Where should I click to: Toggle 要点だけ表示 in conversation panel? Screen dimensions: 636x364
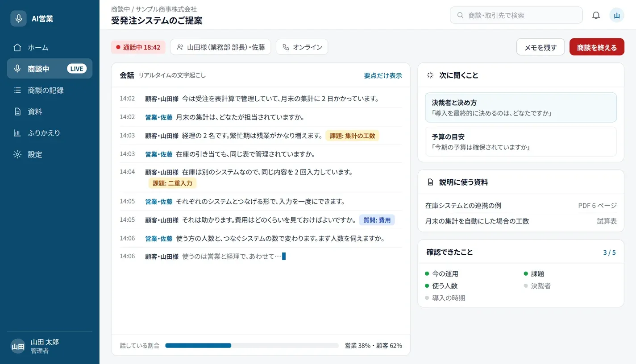[383, 75]
